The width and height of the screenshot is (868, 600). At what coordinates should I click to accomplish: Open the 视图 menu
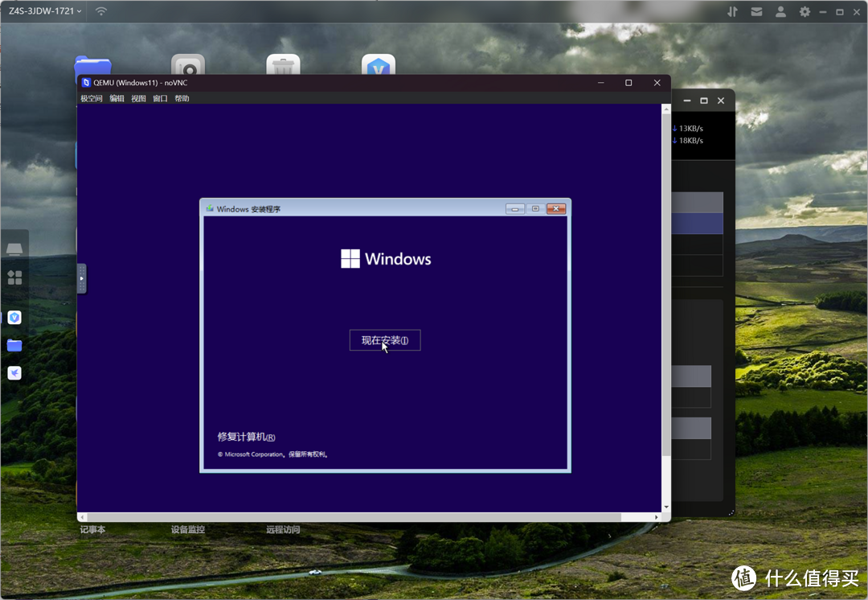(x=138, y=99)
